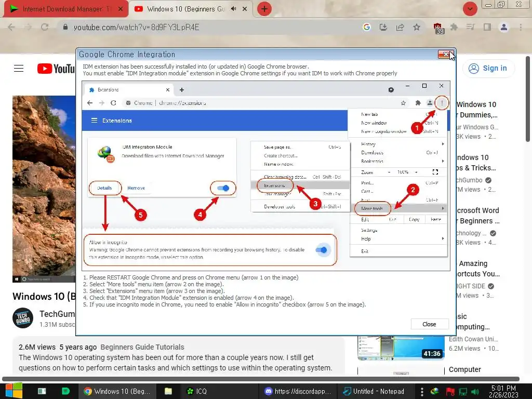Bookmark this page with the star icon
The height and width of the screenshot is (399, 532).
coord(417,28)
